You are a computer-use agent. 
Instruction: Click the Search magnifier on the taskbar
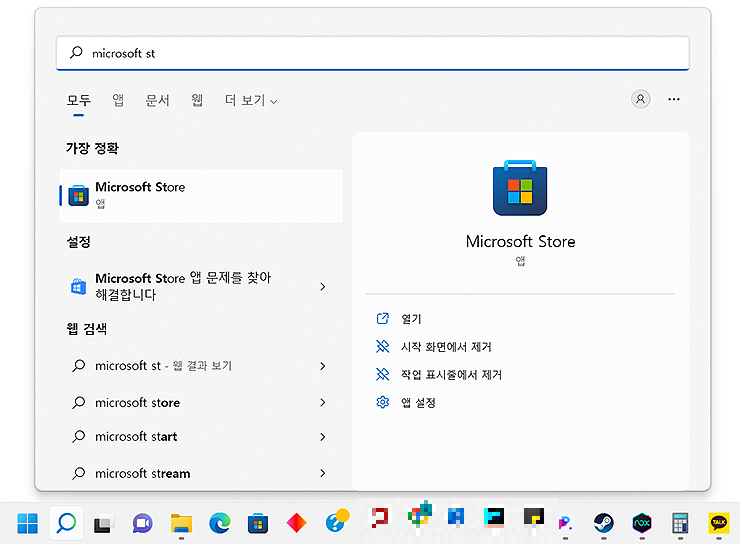[x=66, y=523]
